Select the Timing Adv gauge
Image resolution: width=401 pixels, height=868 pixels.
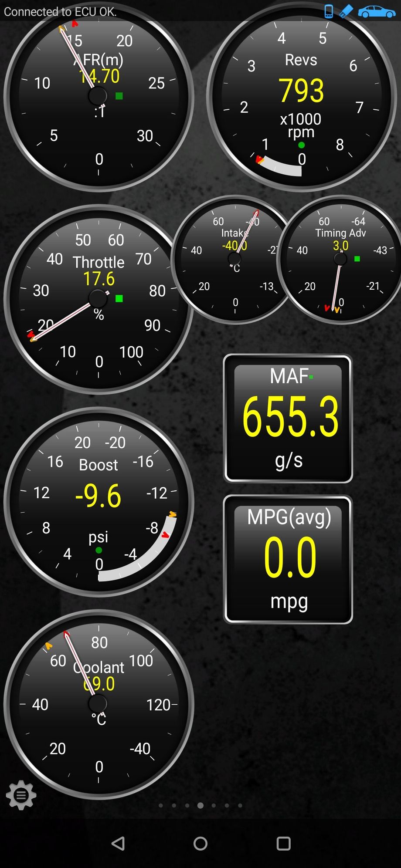point(341,260)
